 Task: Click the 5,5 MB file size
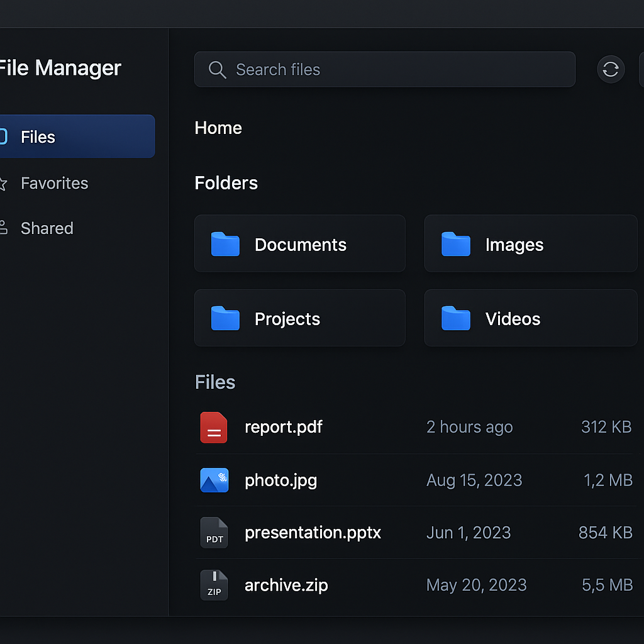pyautogui.click(x=608, y=585)
